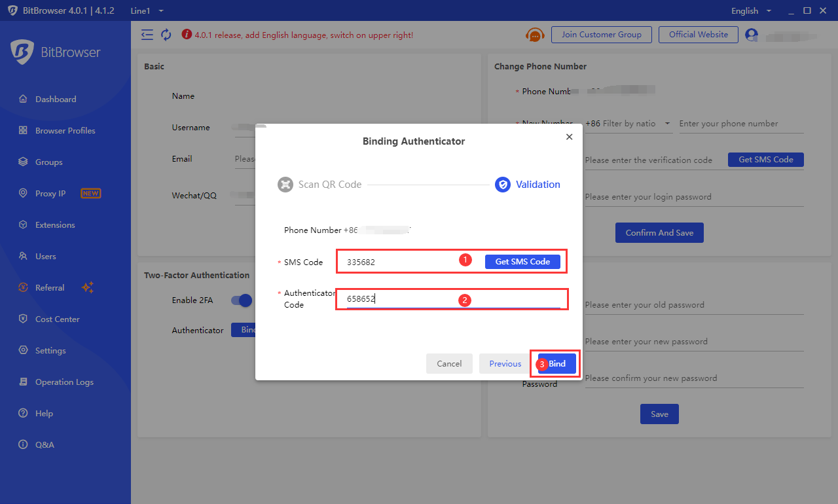The image size is (838, 504).
Task: Click the red notice icon beside release message
Action: coord(187,35)
